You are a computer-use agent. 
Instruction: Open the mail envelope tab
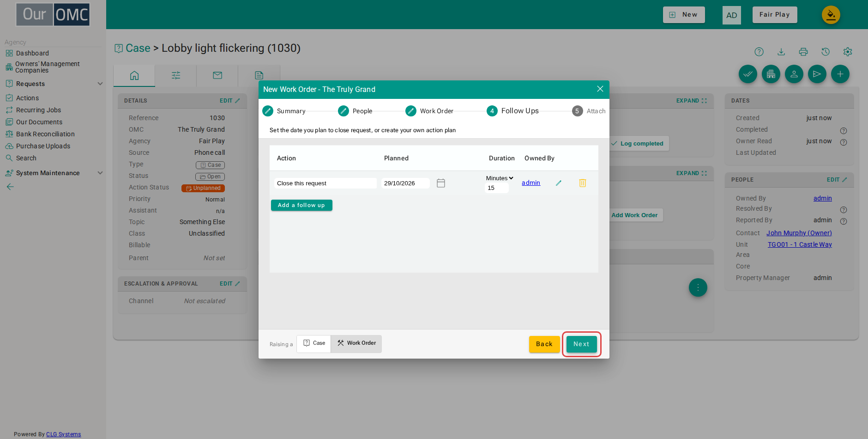point(217,75)
